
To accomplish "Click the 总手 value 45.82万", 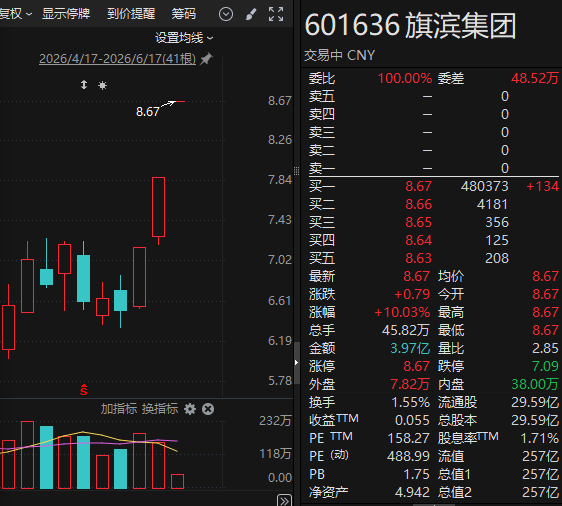I will click(x=406, y=330).
